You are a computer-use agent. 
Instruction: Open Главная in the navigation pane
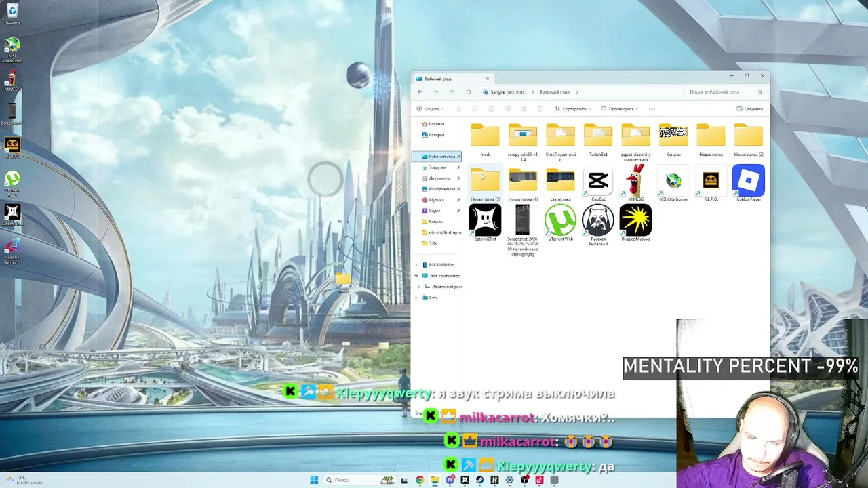(x=433, y=124)
